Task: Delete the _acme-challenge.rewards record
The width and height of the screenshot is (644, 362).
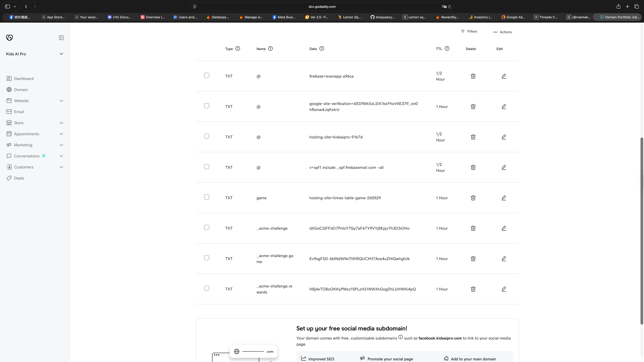Action: click(473, 289)
